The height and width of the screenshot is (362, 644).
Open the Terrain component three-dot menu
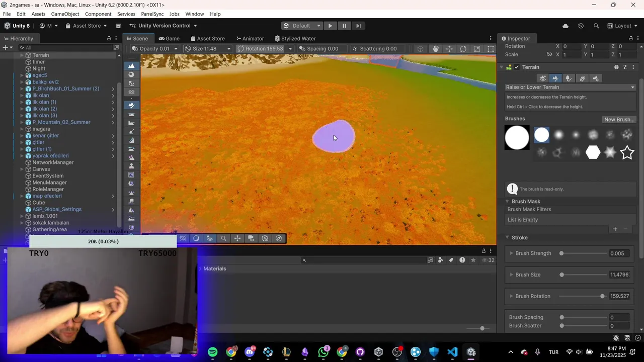[x=633, y=67]
